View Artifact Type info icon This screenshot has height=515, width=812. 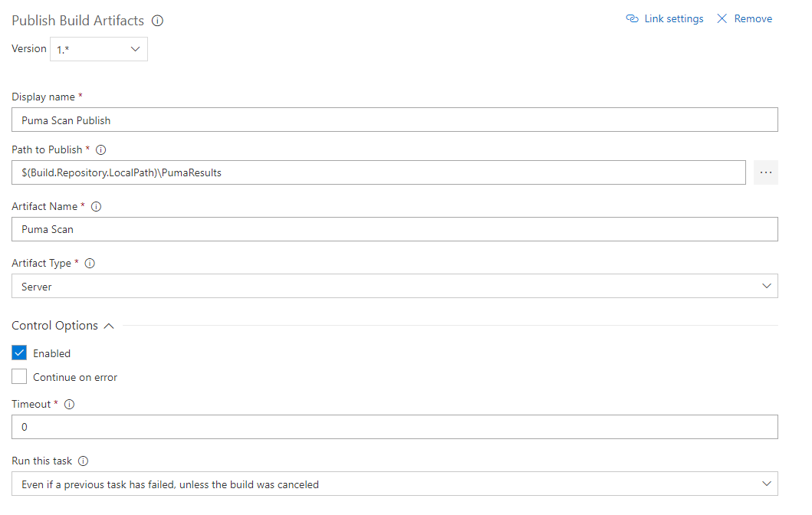click(90, 263)
